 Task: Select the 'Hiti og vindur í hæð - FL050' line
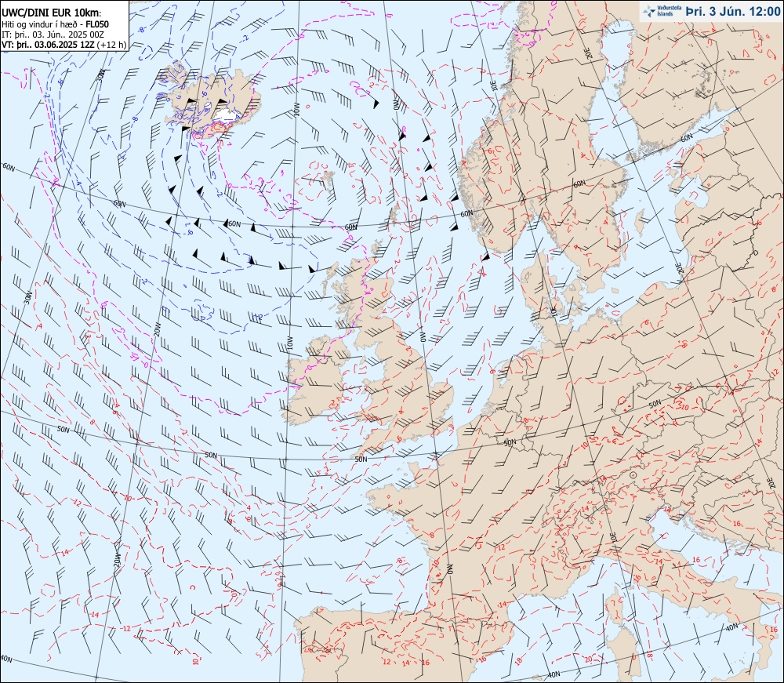(55, 24)
